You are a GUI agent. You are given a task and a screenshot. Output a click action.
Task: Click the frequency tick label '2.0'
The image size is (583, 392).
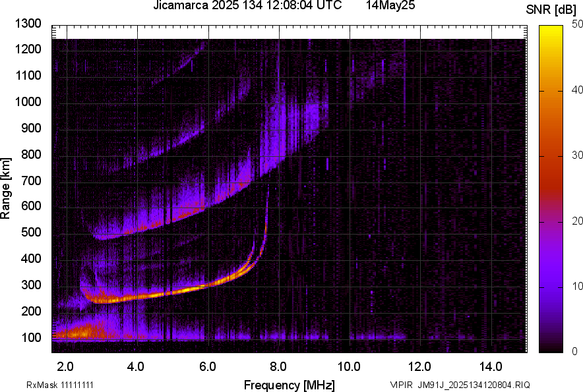click(x=65, y=367)
